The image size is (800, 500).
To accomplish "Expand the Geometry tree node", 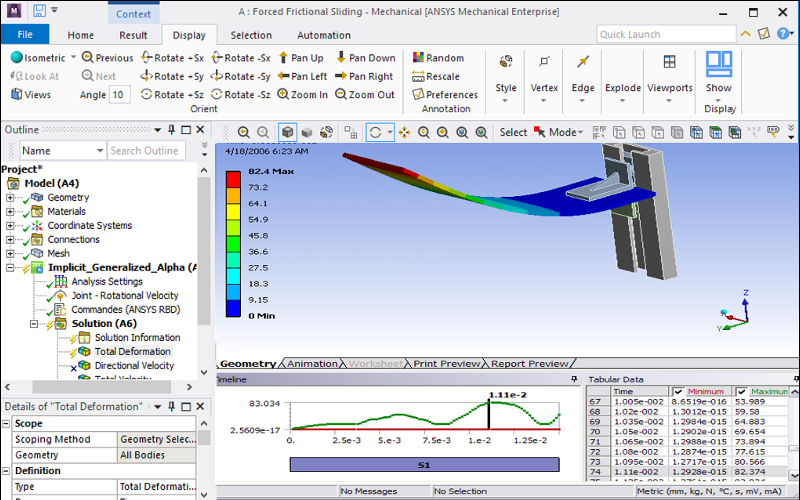I will (10, 197).
